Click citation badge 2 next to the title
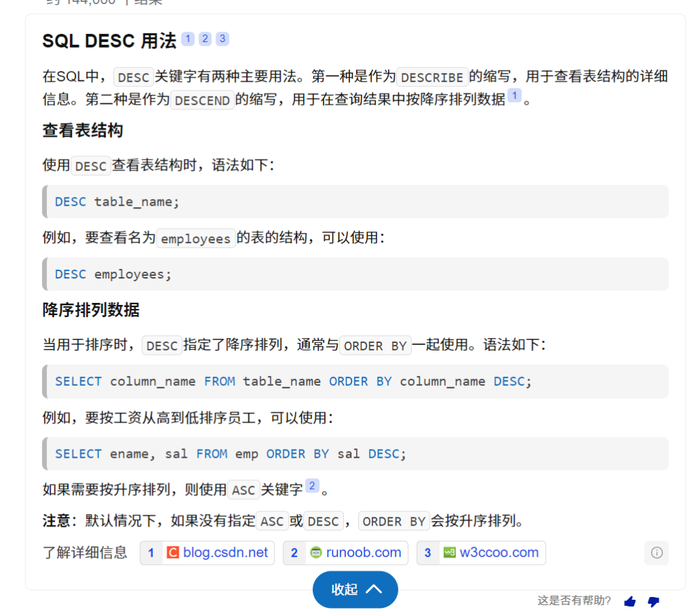Screen dimensions: 696x616 click(205, 39)
